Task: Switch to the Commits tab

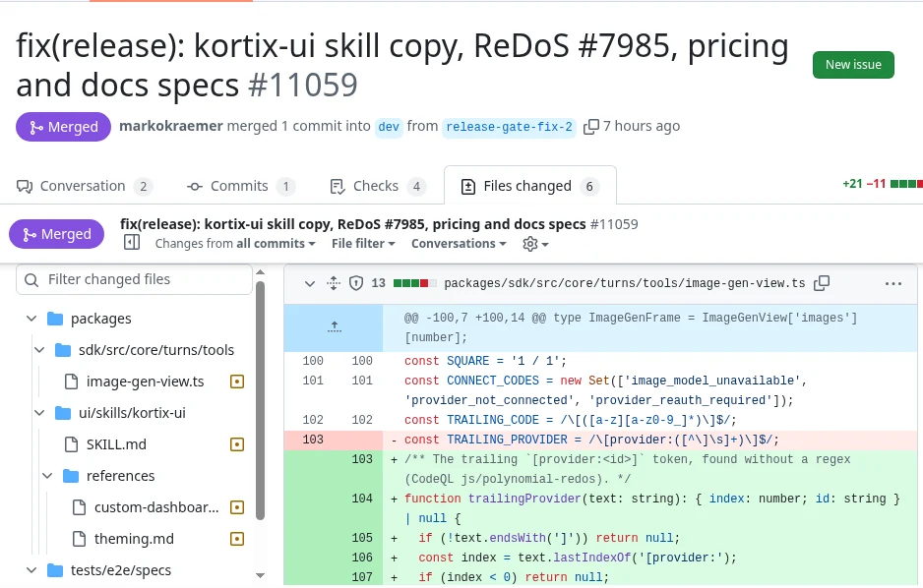Action: [241, 187]
